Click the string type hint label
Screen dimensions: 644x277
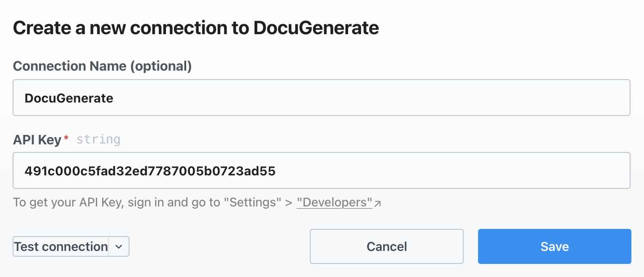pyautogui.click(x=98, y=139)
